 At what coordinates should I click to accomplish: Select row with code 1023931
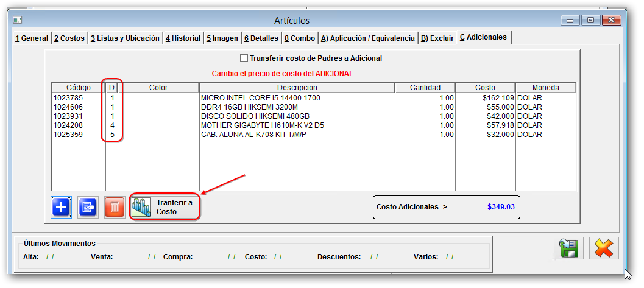pos(314,116)
